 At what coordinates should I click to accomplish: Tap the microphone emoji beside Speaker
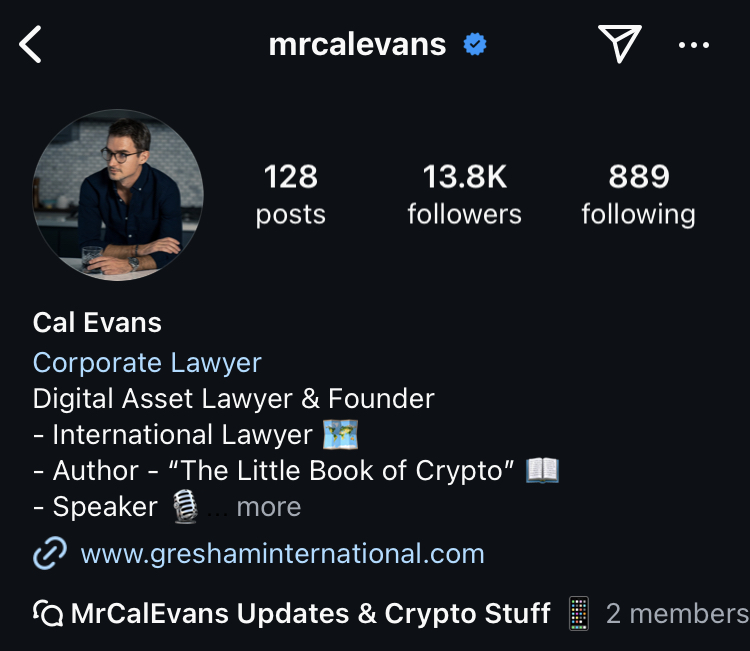(x=185, y=507)
